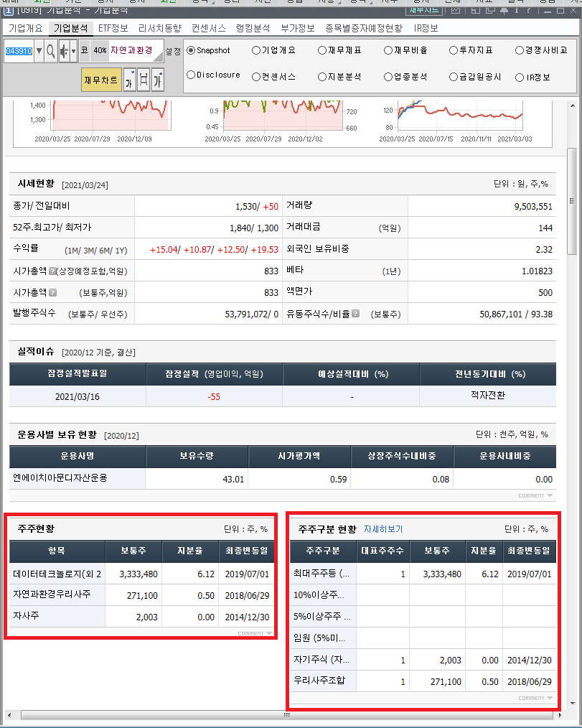Open the 종목별증자예정현황 tab
The image size is (582, 728).
coord(364,28)
